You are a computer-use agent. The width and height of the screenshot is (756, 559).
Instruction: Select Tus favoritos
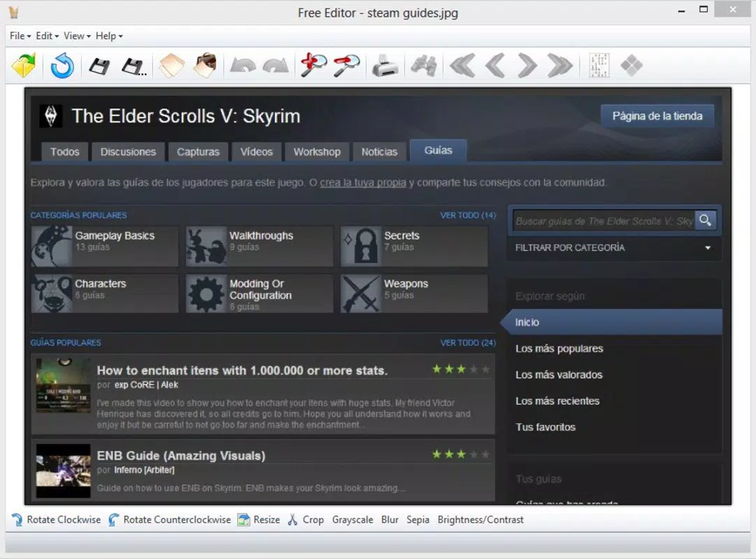(545, 427)
